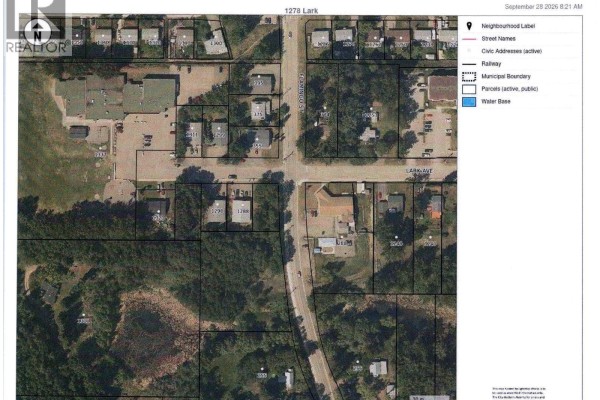Select the 'Civic Addresses (active)' legend text
Screen dimensions: 600x400
pyautogui.click(x=511, y=51)
